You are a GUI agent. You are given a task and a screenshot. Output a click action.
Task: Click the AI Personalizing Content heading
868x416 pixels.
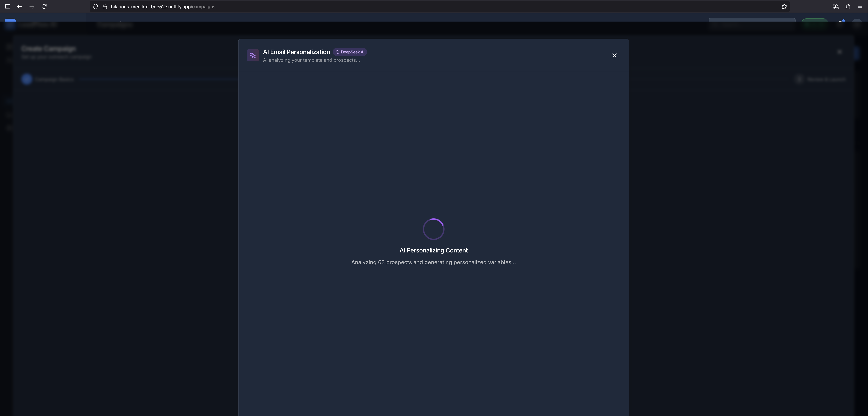tap(433, 250)
